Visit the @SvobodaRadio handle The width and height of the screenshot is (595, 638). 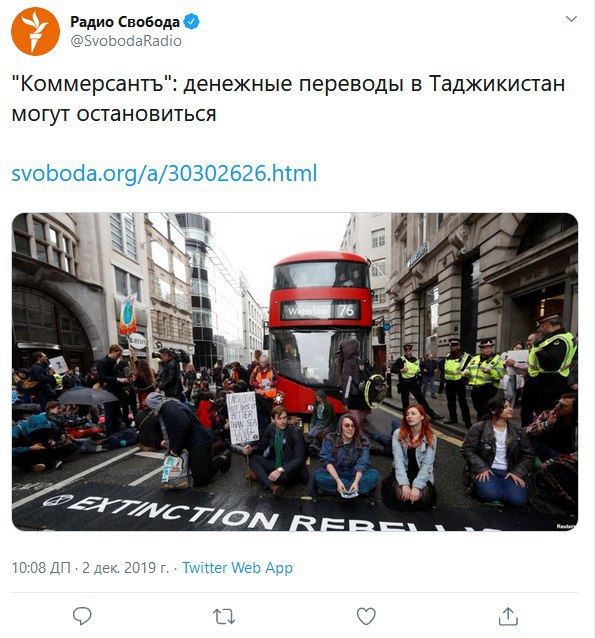pyautogui.click(x=126, y=41)
